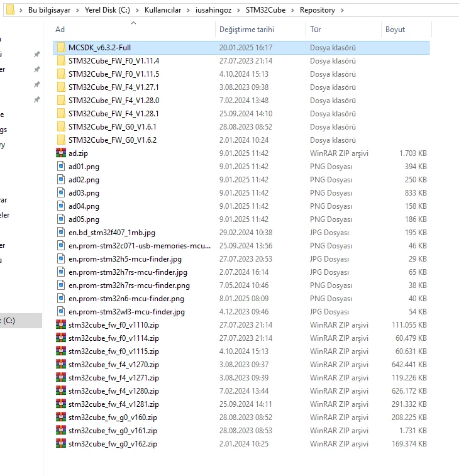
Task: Navigate to Yerel Disk (C:) breadcrumb
Action: pos(107,10)
